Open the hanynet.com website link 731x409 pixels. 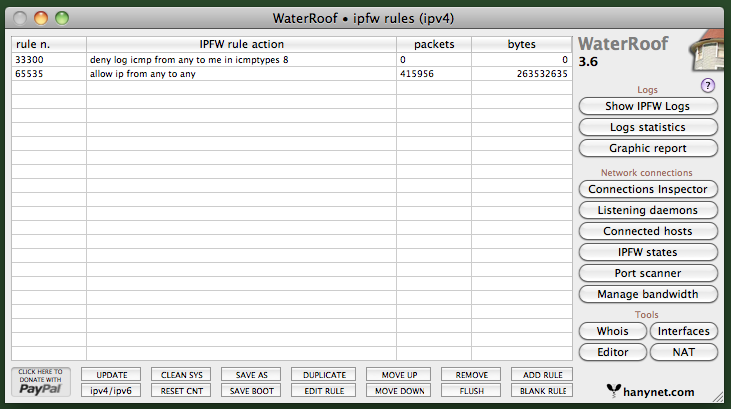[650, 391]
